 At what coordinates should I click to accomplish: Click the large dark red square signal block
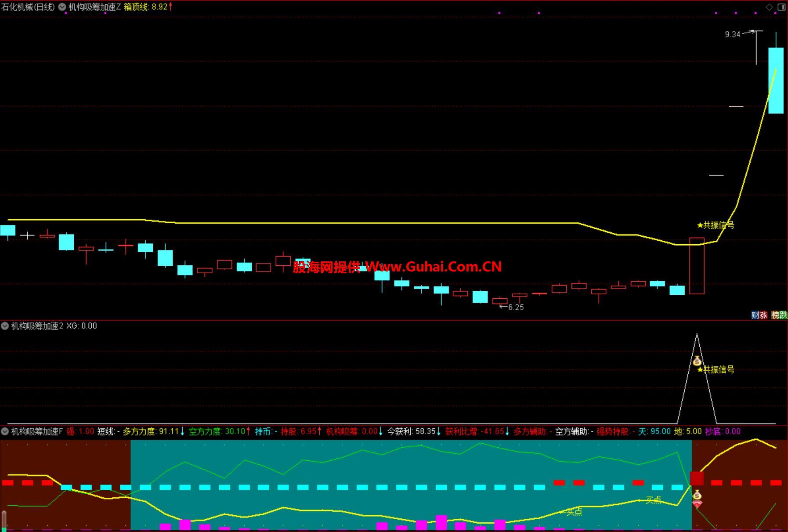(x=697, y=478)
